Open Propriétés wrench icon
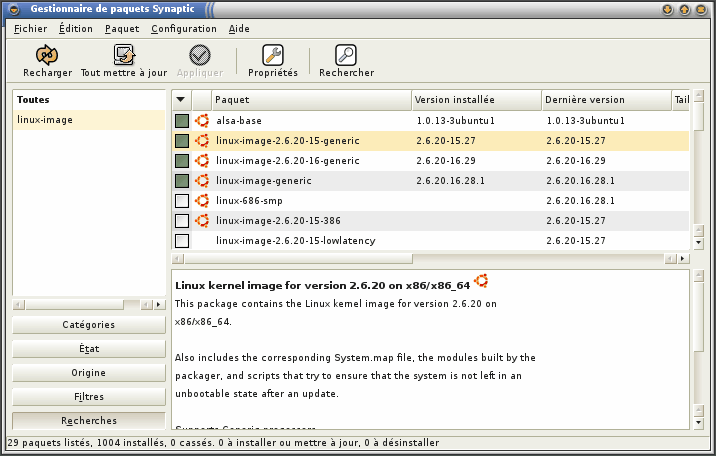The width and height of the screenshot is (716, 456). [x=273, y=55]
